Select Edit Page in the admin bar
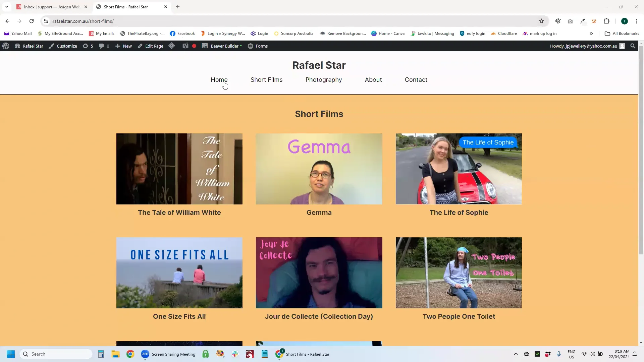644x362 pixels. pyautogui.click(x=150, y=46)
